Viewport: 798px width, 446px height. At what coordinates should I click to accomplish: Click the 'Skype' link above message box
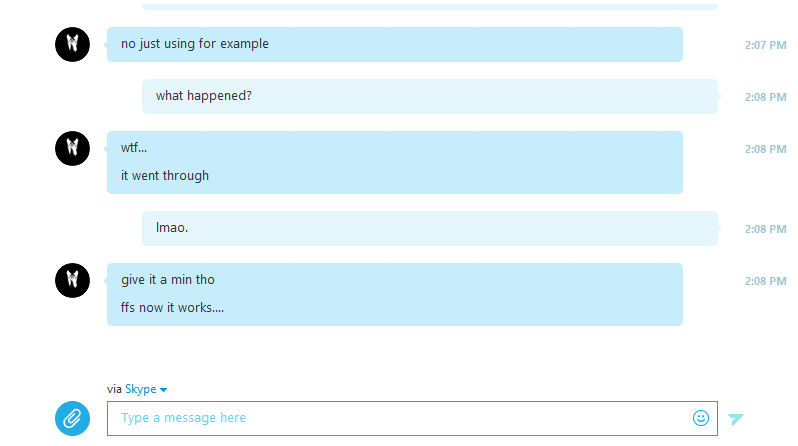click(140, 389)
